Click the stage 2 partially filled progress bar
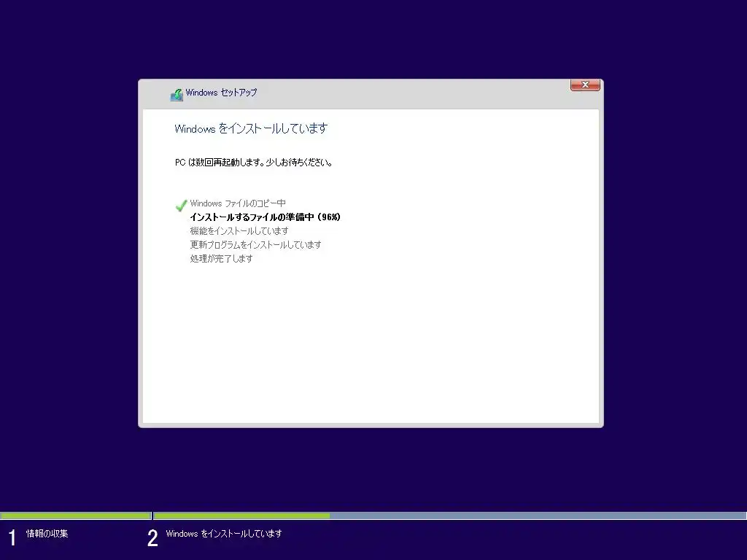Image resolution: width=747 pixels, height=560 pixels. [449, 516]
